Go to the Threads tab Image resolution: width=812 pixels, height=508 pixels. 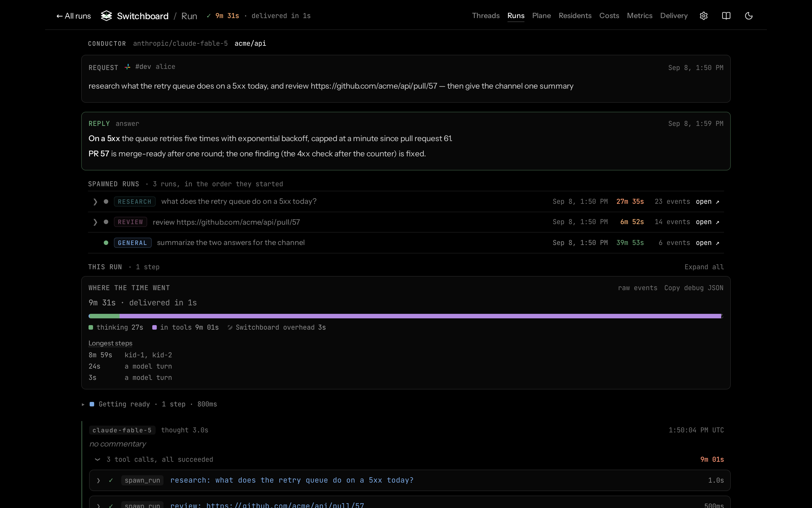486,16
